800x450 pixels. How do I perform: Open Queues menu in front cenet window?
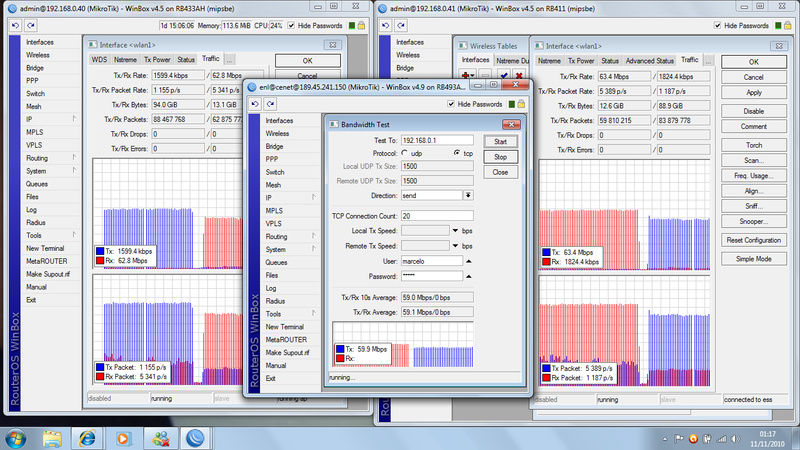[x=276, y=262]
